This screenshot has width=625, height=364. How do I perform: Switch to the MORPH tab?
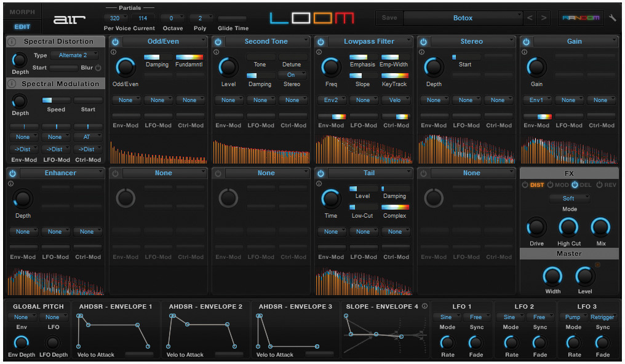(22, 12)
